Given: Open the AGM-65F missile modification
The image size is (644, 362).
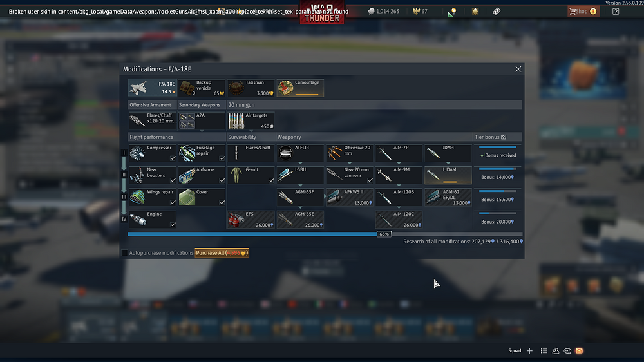Looking at the screenshot, I should (300, 197).
